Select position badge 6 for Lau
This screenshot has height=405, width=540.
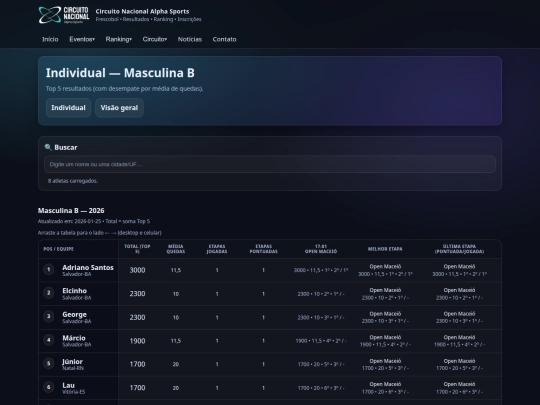tap(49, 387)
